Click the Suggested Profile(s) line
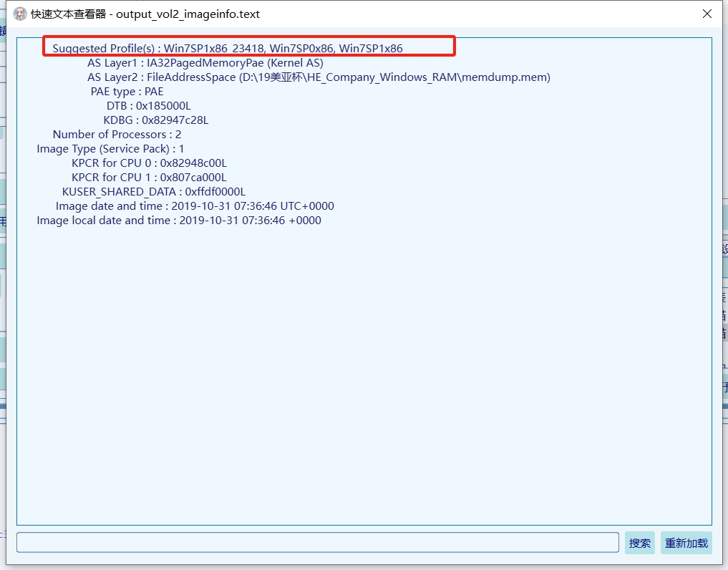 point(228,48)
